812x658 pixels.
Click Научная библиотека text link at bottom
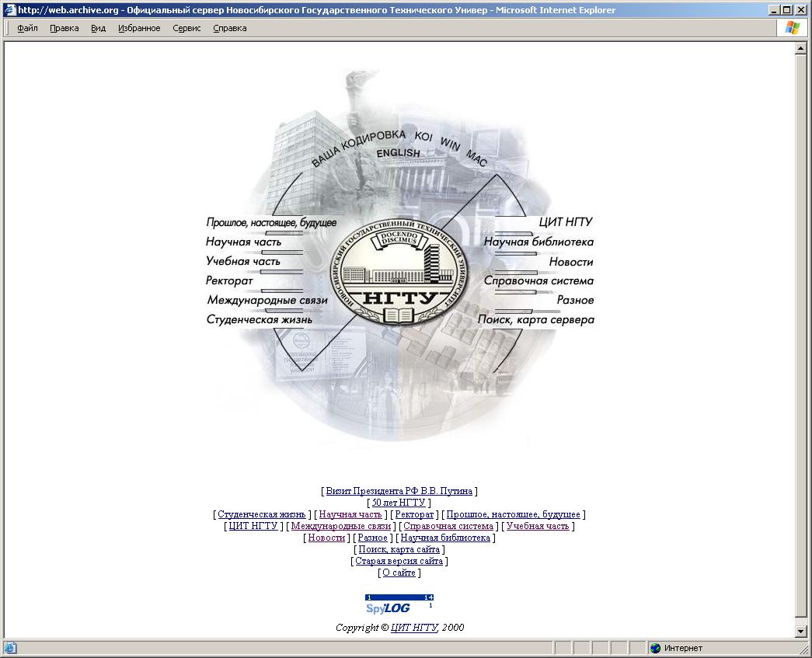[445, 538]
